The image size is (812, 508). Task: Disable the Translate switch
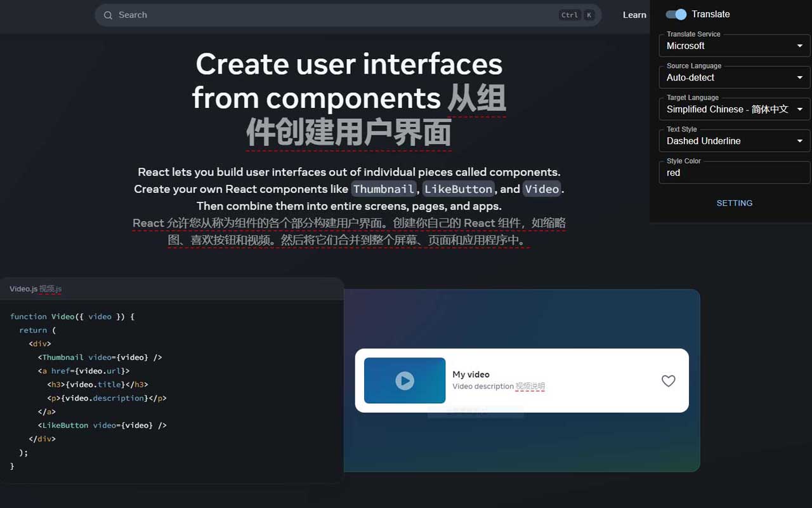point(676,15)
